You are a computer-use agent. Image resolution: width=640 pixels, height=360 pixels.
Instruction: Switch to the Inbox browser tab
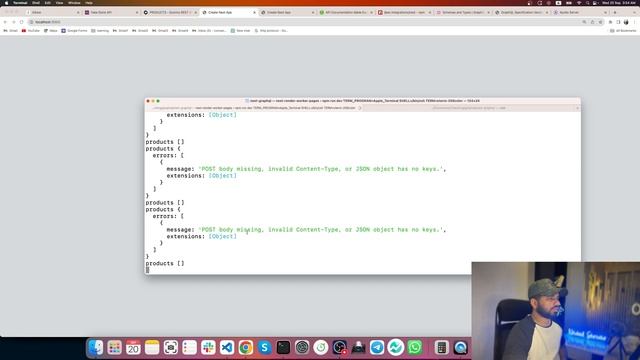(x=52, y=13)
